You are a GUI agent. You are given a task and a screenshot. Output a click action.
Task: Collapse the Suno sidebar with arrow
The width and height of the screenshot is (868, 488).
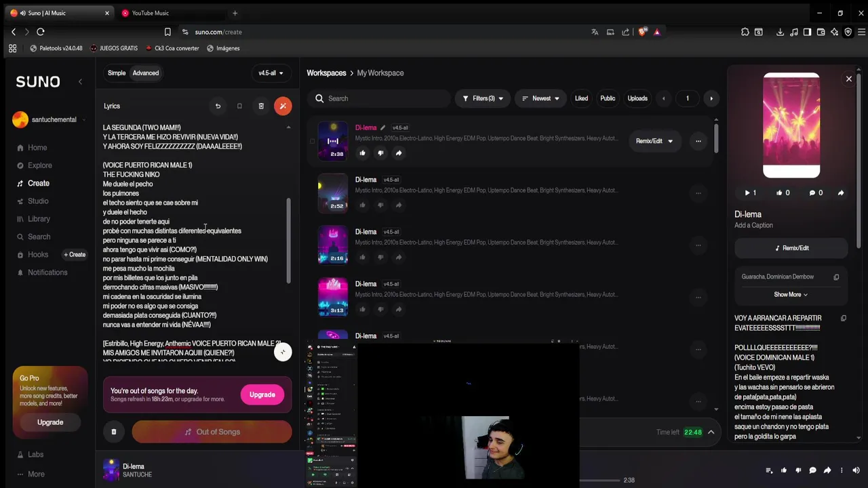tap(80, 82)
